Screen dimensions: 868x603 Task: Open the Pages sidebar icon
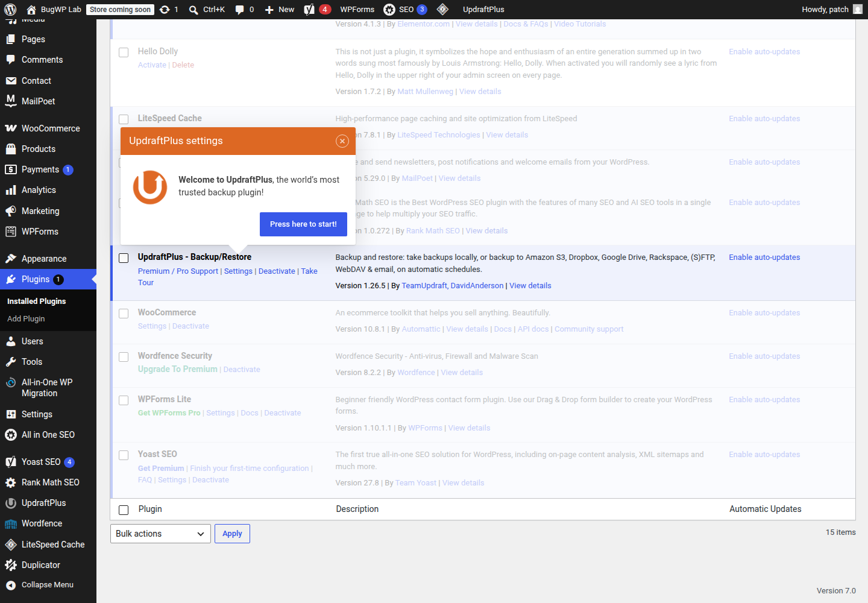(x=11, y=39)
